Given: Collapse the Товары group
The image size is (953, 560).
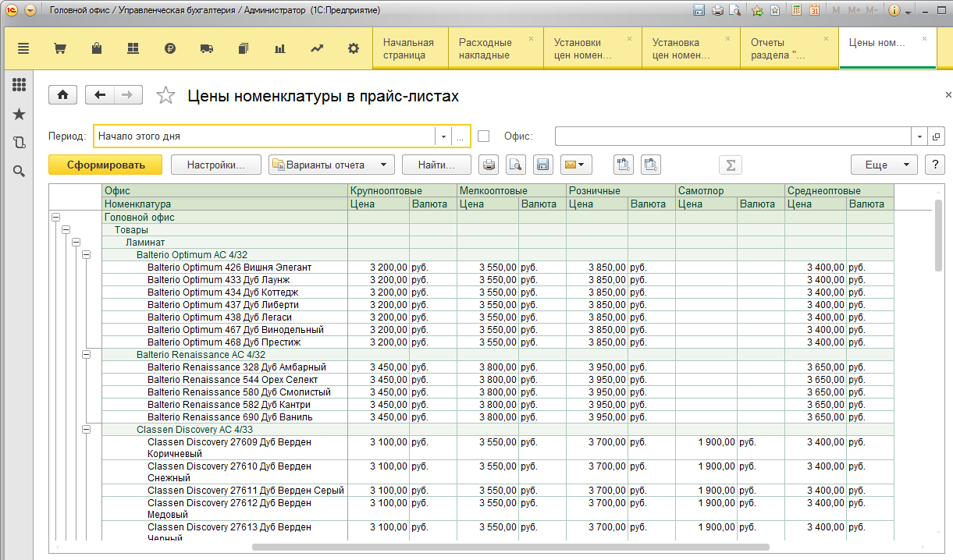Looking at the screenshot, I should 66,230.
